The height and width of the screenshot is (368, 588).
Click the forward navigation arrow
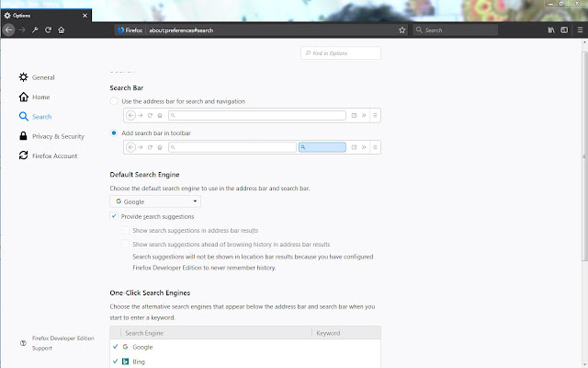[x=22, y=30]
